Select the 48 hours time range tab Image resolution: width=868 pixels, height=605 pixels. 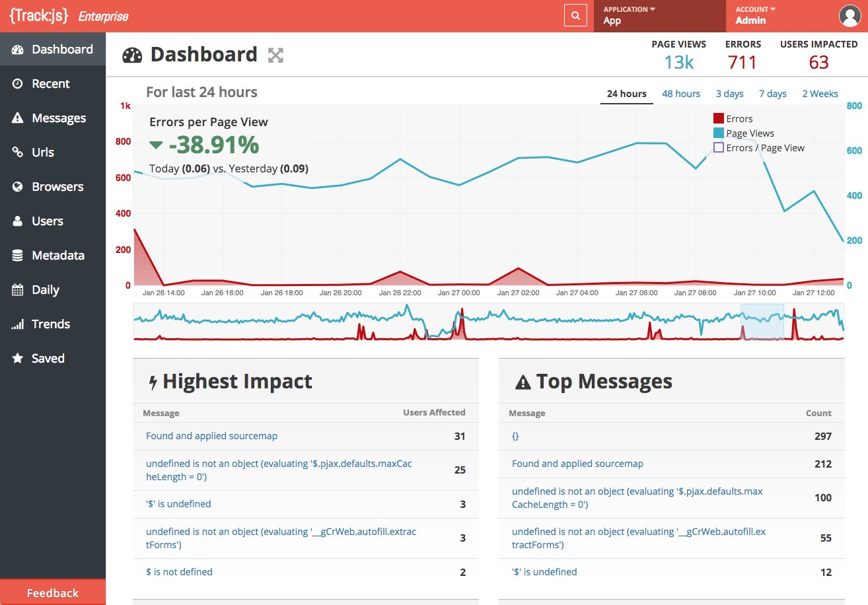(x=681, y=94)
